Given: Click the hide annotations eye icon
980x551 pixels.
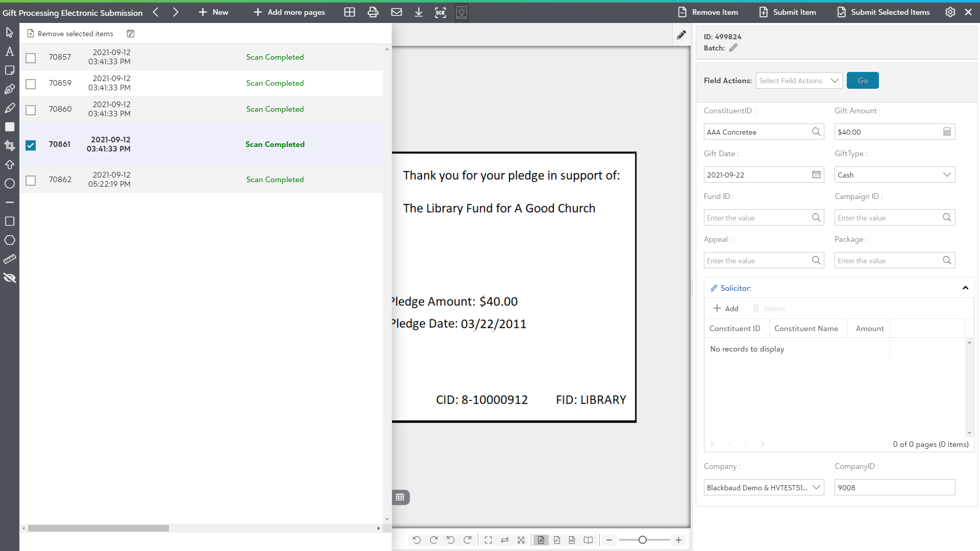Looking at the screenshot, I should tap(9, 278).
